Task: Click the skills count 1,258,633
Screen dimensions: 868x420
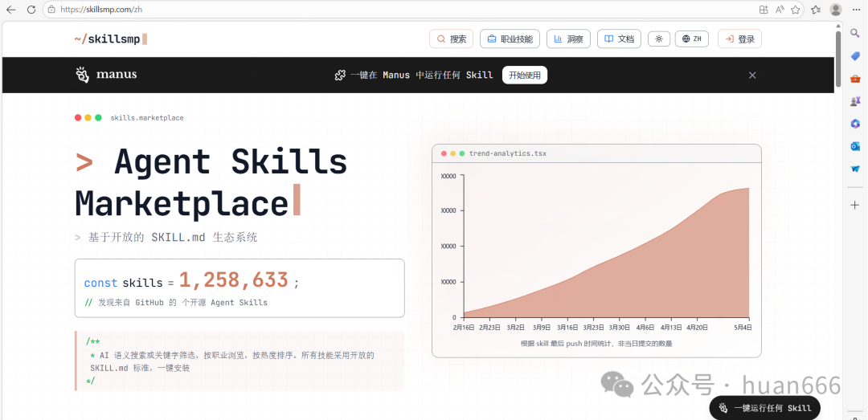Action: [234, 280]
